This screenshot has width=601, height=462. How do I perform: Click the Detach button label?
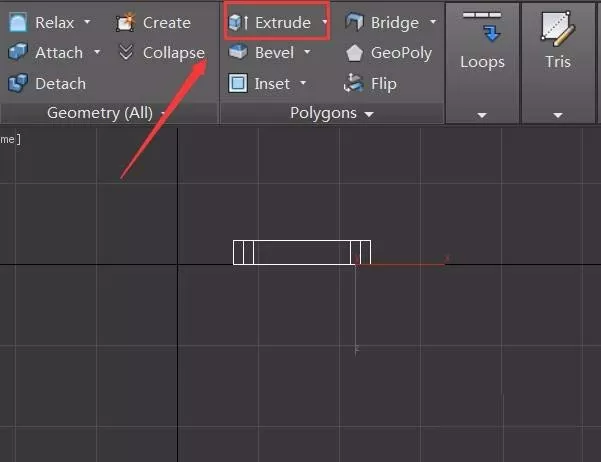click(x=61, y=84)
